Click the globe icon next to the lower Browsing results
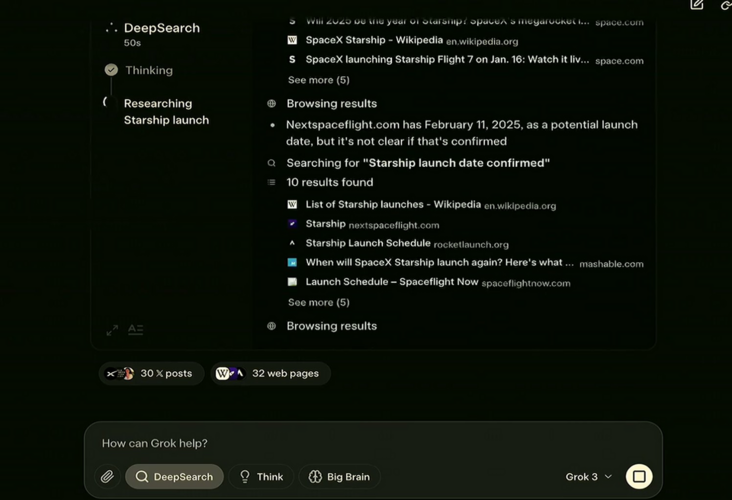Screen dimensions: 732x500 point(271,326)
